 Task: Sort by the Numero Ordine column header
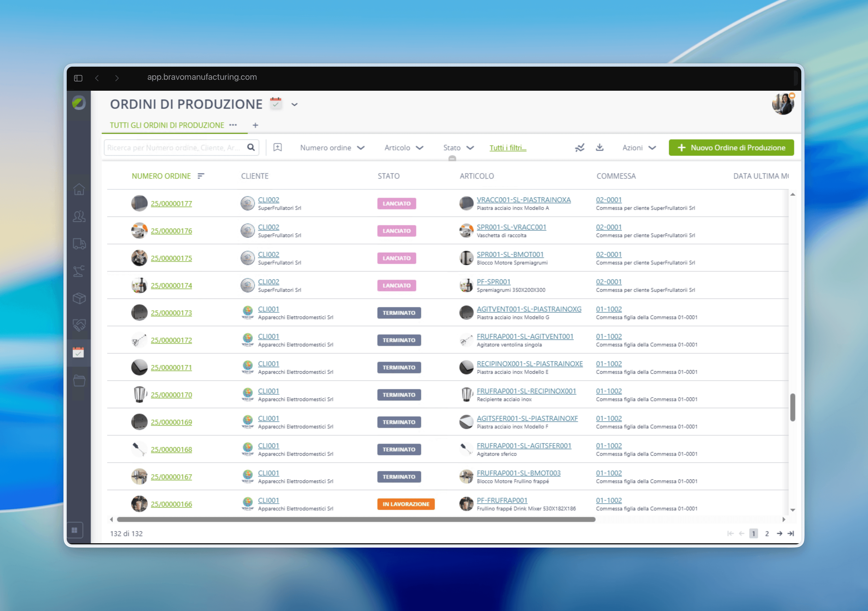(161, 176)
